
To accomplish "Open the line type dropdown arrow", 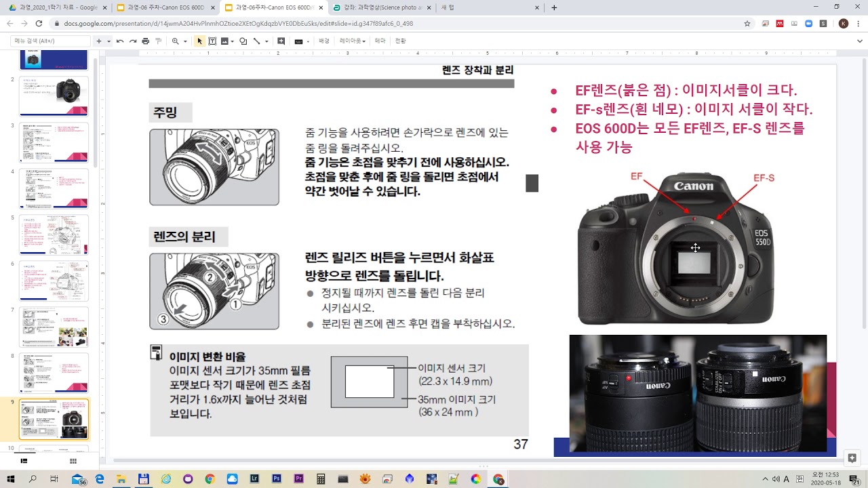I will 267,41.
